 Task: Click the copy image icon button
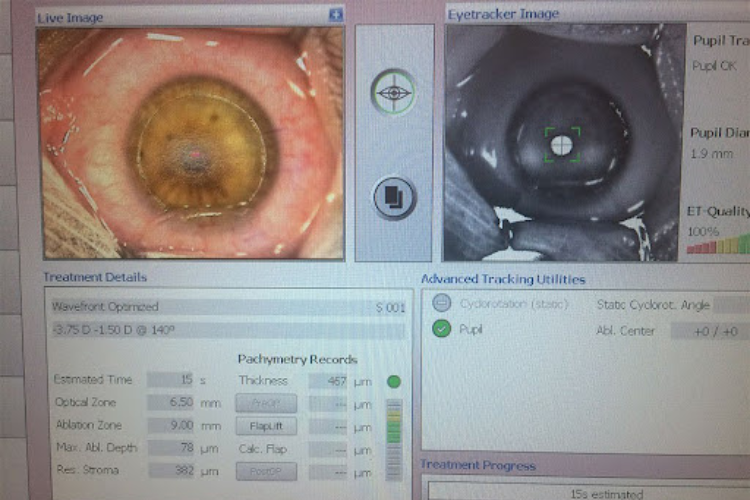pyautogui.click(x=394, y=197)
